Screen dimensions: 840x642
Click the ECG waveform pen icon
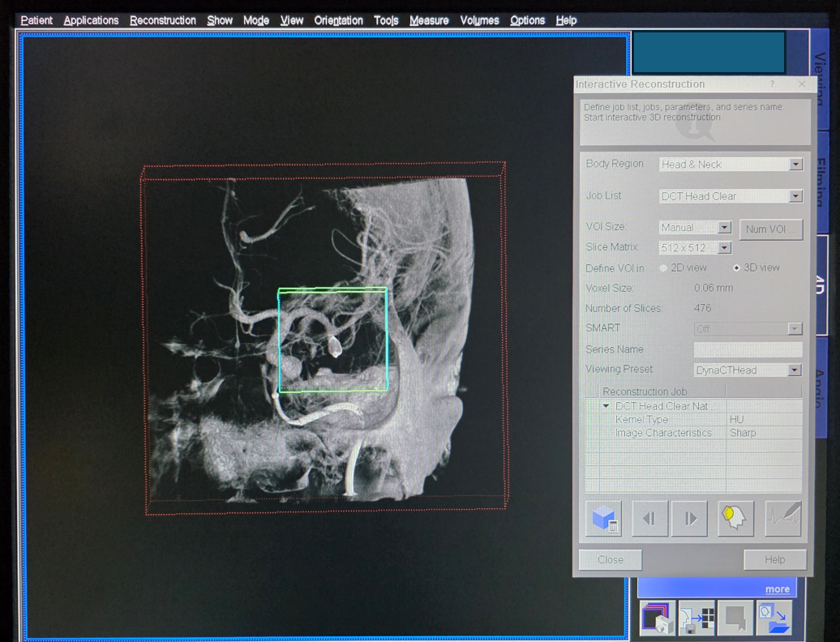(783, 519)
